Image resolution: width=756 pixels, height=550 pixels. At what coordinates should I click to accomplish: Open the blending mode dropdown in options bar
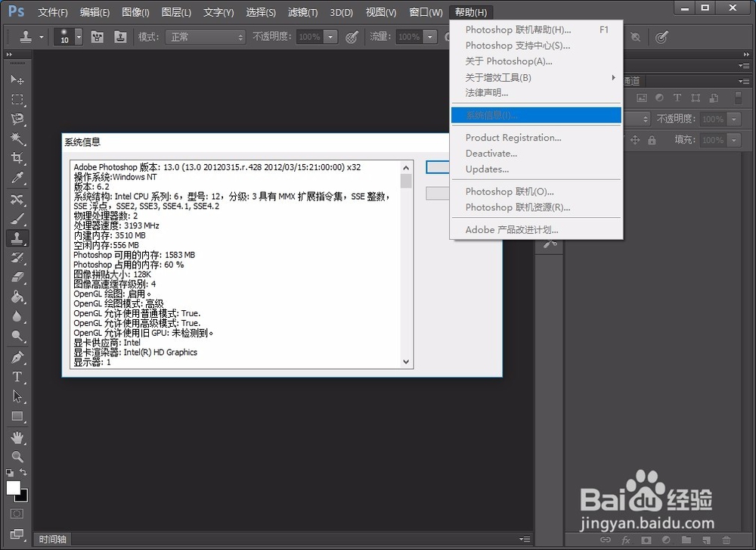tap(206, 36)
